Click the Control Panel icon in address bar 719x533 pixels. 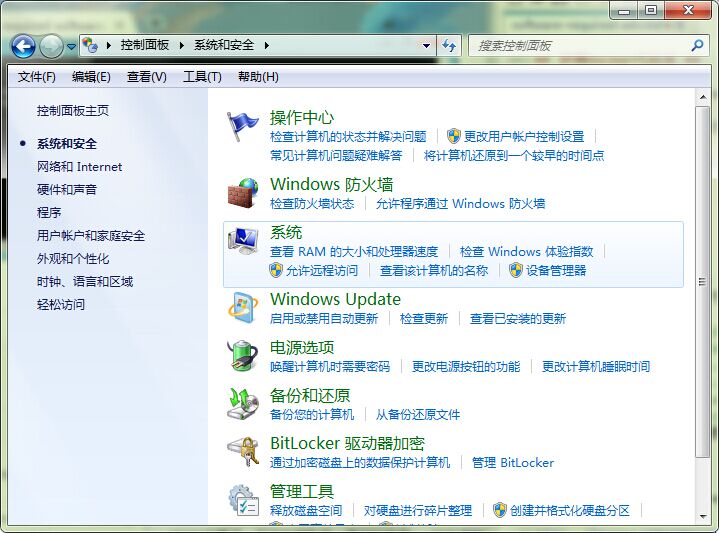(90, 45)
